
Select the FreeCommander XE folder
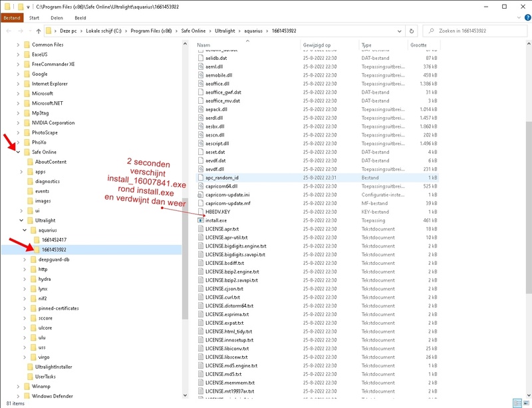(53, 64)
